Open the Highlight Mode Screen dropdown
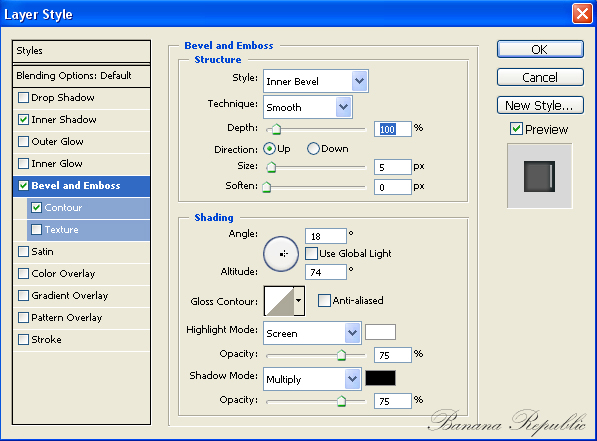597x441 pixels. pyautogui.click(x=312, y=333)
